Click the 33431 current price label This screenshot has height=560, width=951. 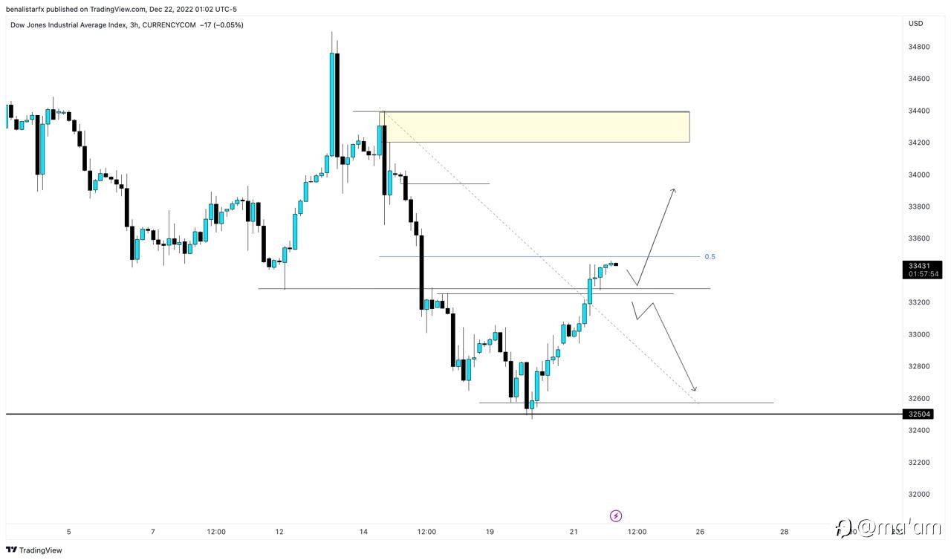(924, 265)
